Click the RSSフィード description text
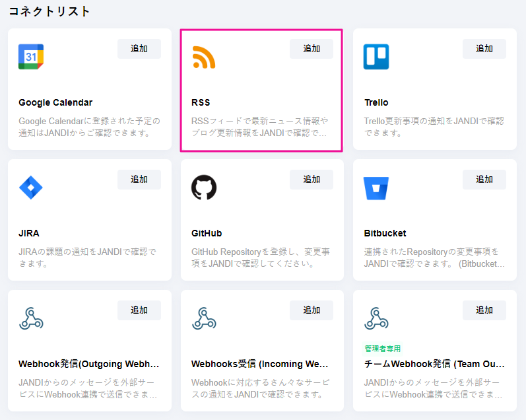The image size is (526, 420). (x=259, y=127)
